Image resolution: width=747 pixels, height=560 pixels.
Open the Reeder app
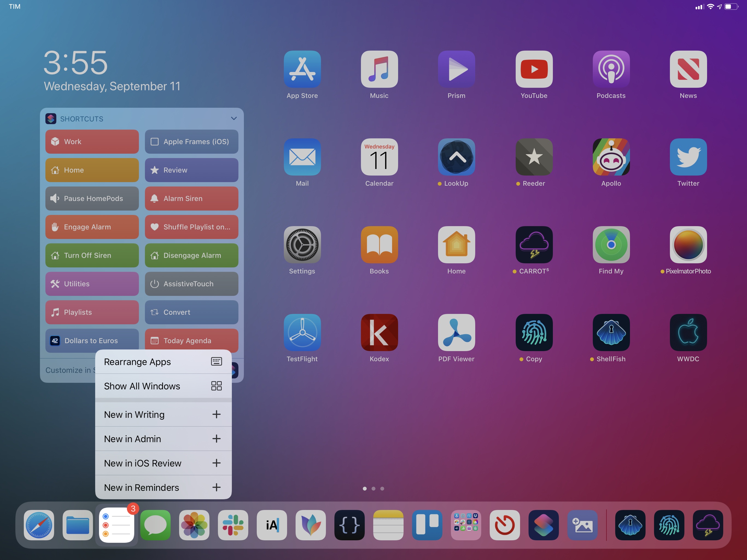pyautogui.click(x=534, y=157)
